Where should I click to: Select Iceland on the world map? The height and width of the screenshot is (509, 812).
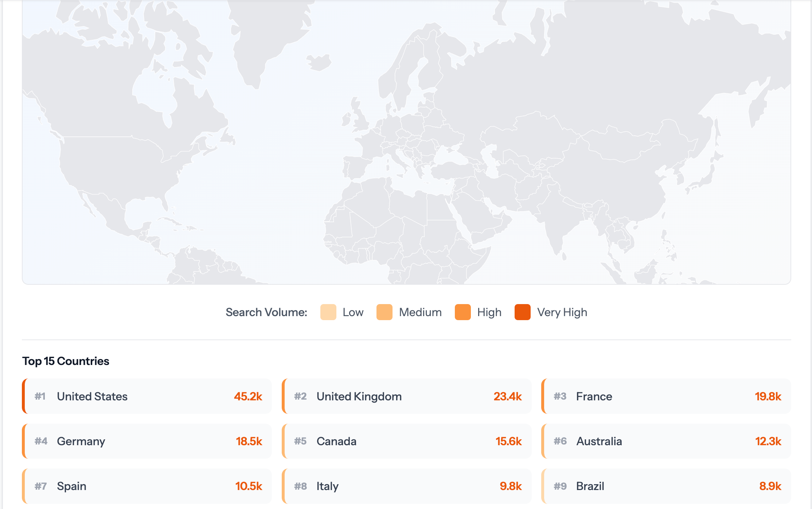[319, 63]
